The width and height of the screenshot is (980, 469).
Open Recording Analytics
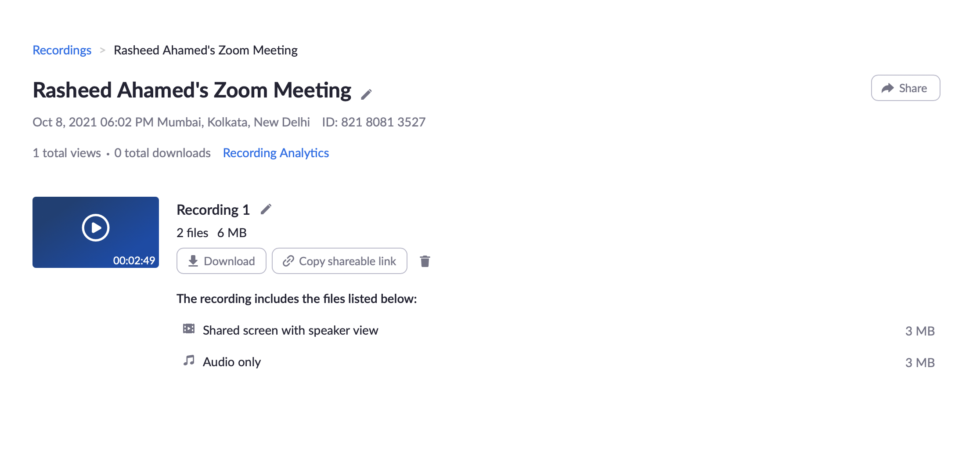(x=276, y=153)
